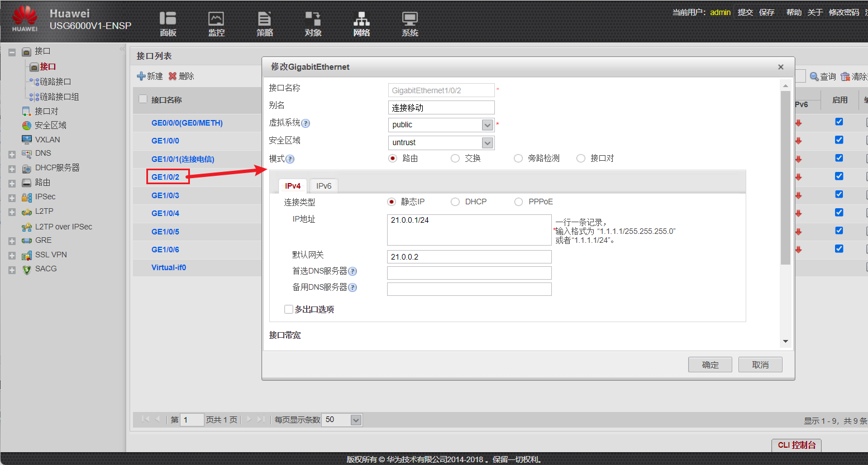This screenshot has width=868, height=465.
Task: Click the 别名 input field
Action: coord(441,107)
